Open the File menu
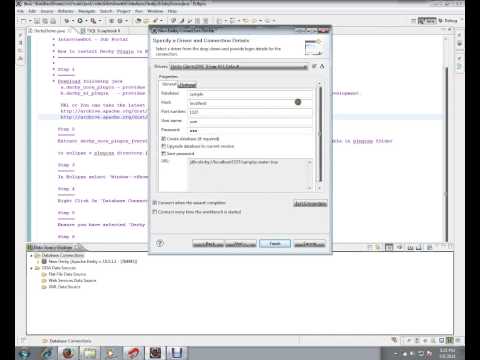 tap(21, 11)
